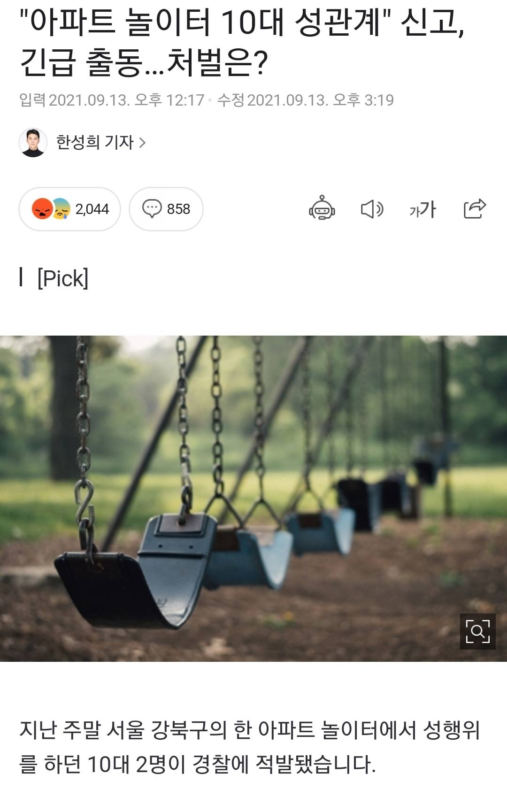Tap the 수정 2021.09.13. 오후 3:19 timestamp
Screen dimensions: 507x812
pos(306,100)
